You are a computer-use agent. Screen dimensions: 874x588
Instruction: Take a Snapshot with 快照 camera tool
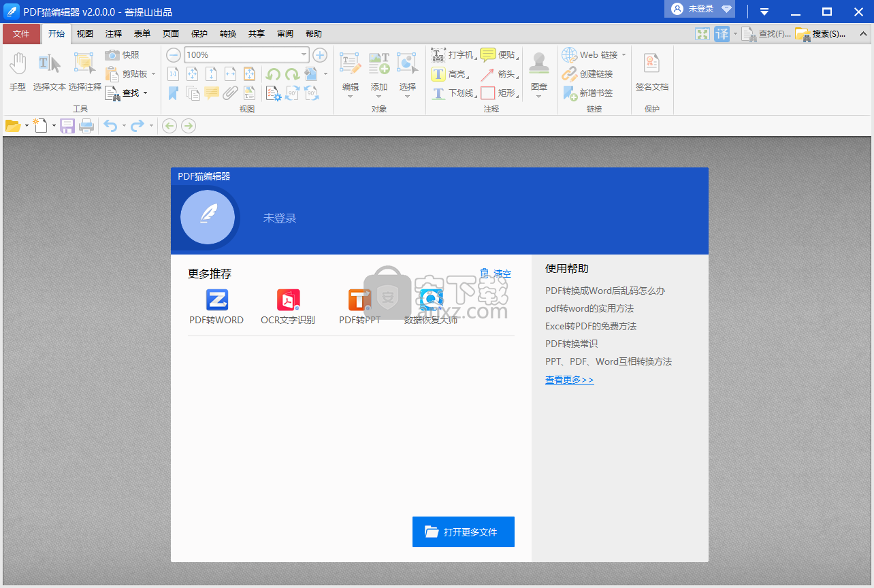click(x=123, y=55)
